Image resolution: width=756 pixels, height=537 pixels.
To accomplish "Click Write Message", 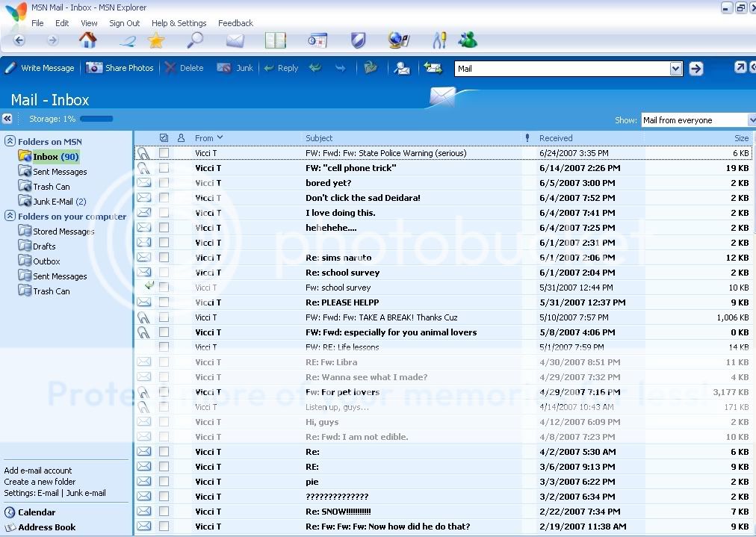I will 40,68.
